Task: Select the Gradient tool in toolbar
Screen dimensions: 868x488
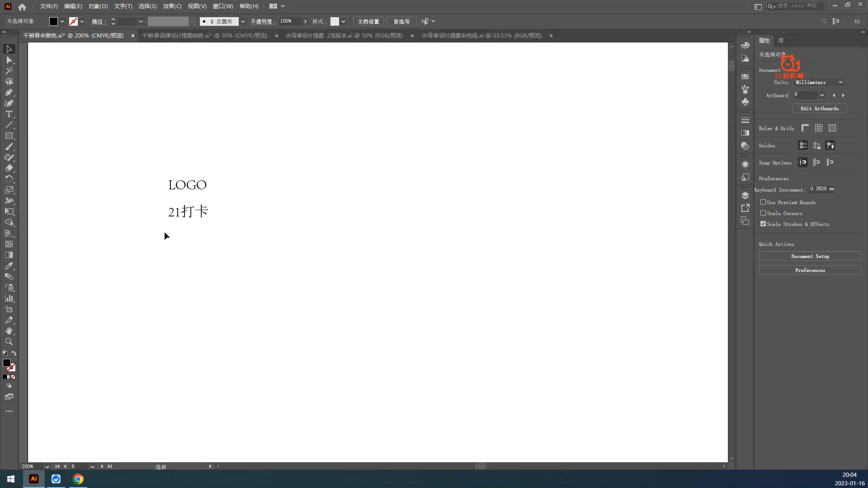Action: (9, 255)
